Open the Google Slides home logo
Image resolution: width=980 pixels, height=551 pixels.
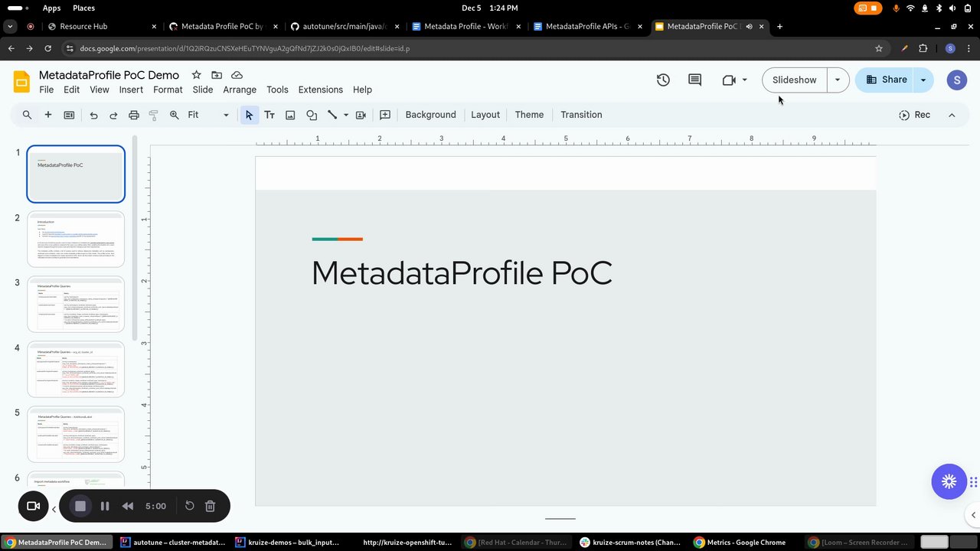click(x=21, y=80)
